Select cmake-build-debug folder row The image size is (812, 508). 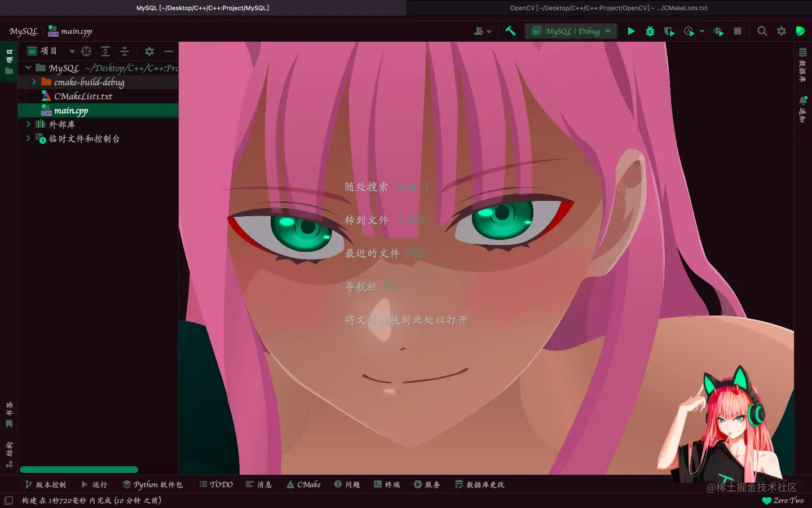point(98,82)
